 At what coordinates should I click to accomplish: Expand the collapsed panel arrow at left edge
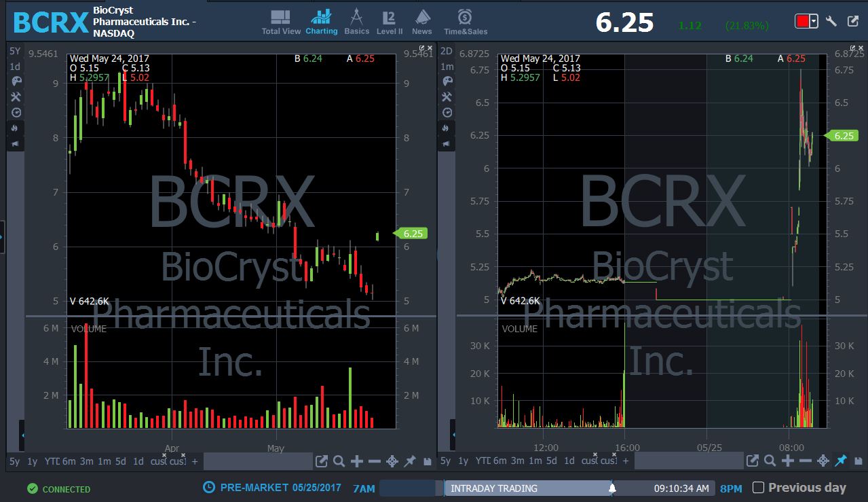pyautogui.click(x=2, y=237)
